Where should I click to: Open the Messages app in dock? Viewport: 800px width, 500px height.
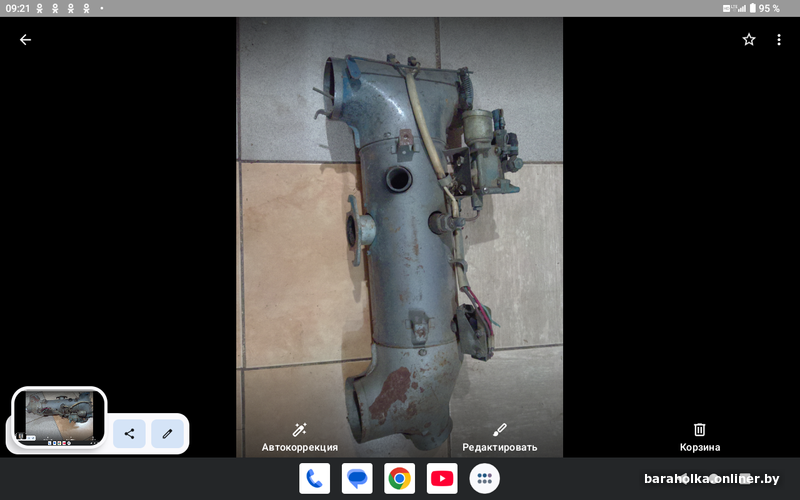coord(357,479)
